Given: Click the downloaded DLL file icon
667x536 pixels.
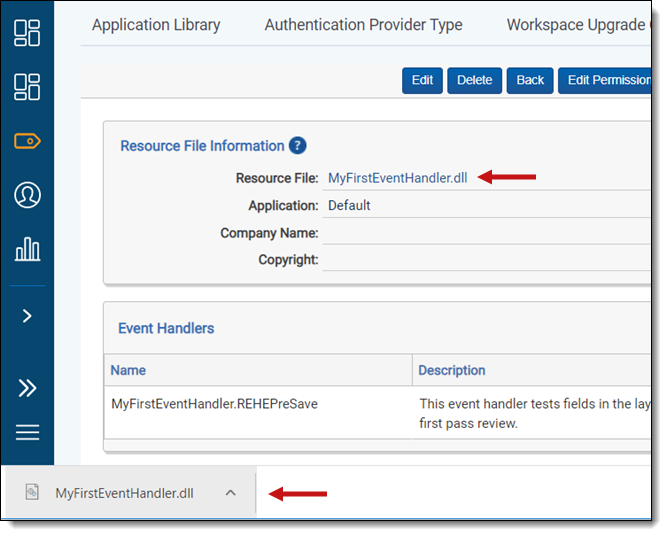Looking at the screenshot, I should (32, 492).
